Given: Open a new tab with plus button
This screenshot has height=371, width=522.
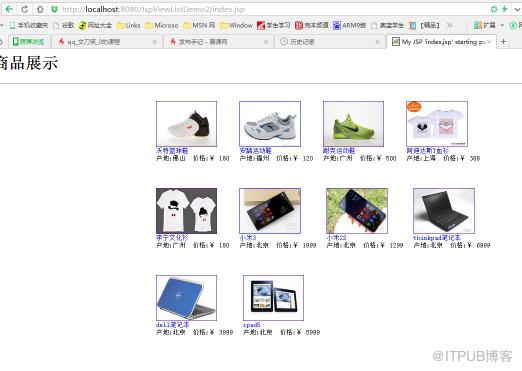Looking at the screenshot, I should pyautogui.click(x=503, y=42).
